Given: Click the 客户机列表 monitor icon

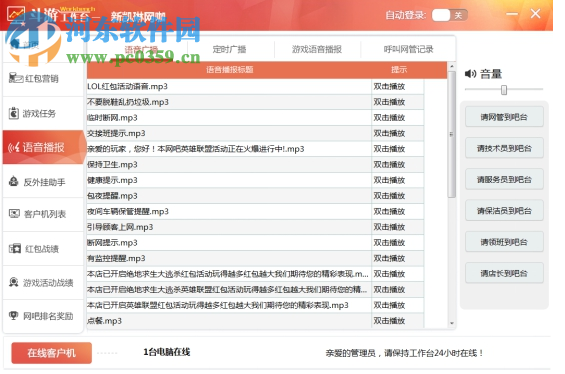Looking at the screenshot, I should click(14, 214).
